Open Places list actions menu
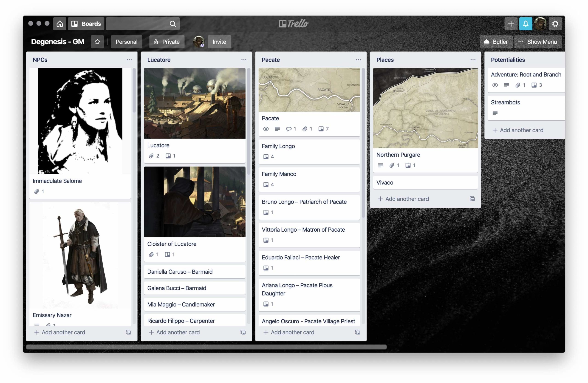This screenshot has width=588, height=383. coord(473,60)
